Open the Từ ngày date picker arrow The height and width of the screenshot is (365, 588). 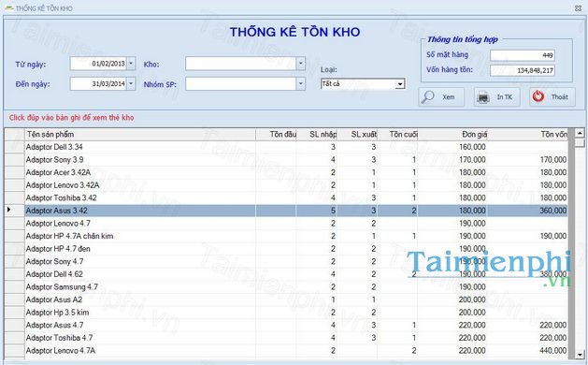pos(131,64)
